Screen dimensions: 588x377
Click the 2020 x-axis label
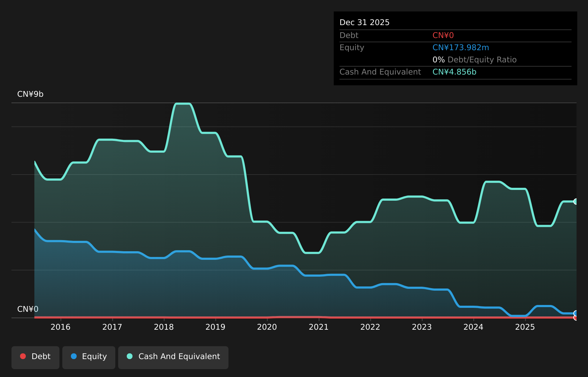click(x=267, y=327)
